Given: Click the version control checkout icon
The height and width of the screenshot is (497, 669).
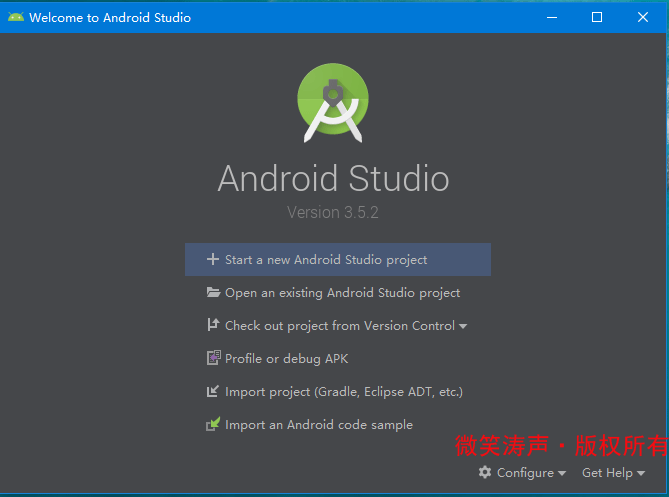Looking at the screenshot, I should click(213, 325).
